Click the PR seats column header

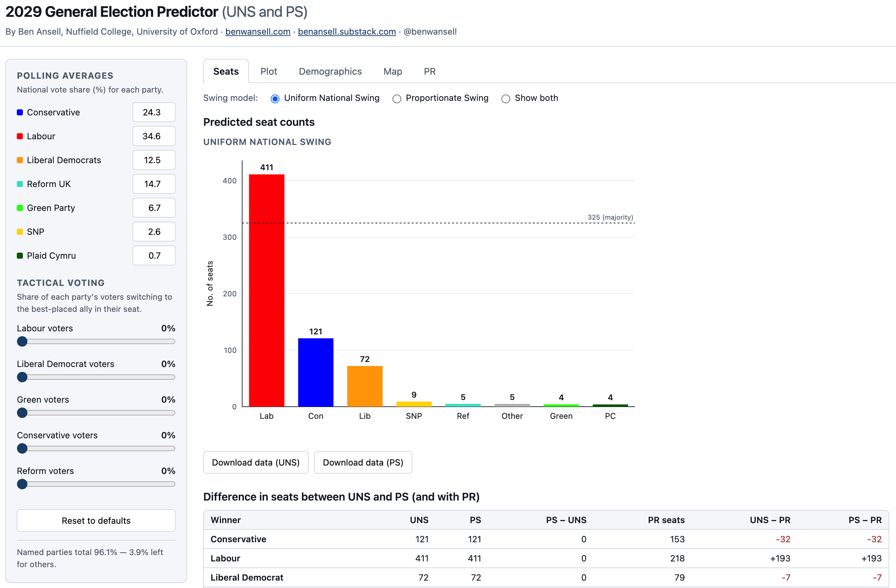[666, 520]
